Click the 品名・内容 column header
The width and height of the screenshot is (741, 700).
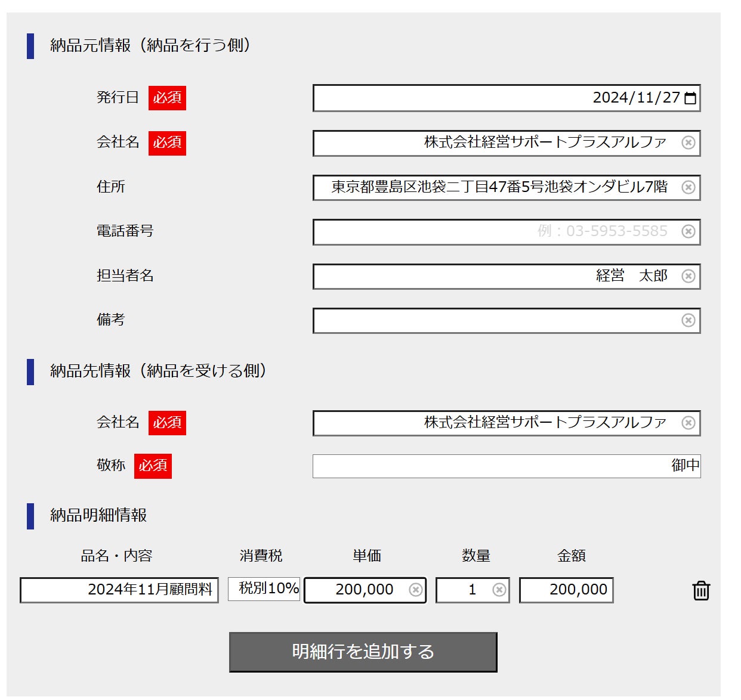click(x=116, y=556)
